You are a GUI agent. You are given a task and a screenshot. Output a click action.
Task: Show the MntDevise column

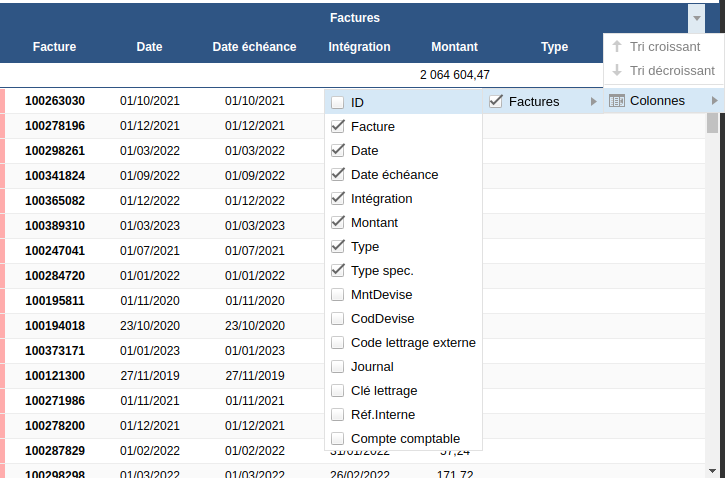click(338, 294)
